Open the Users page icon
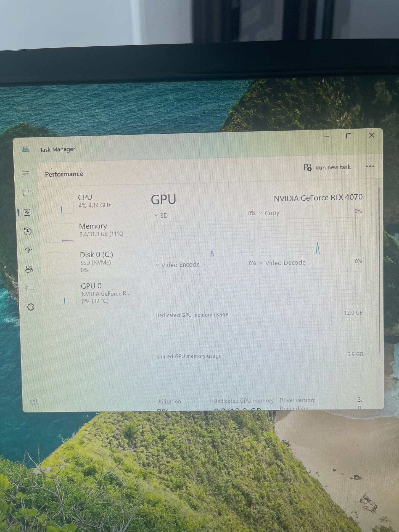The width and height of the screenshot is (399, 532). pyautogui.click(x=29, y=269)
